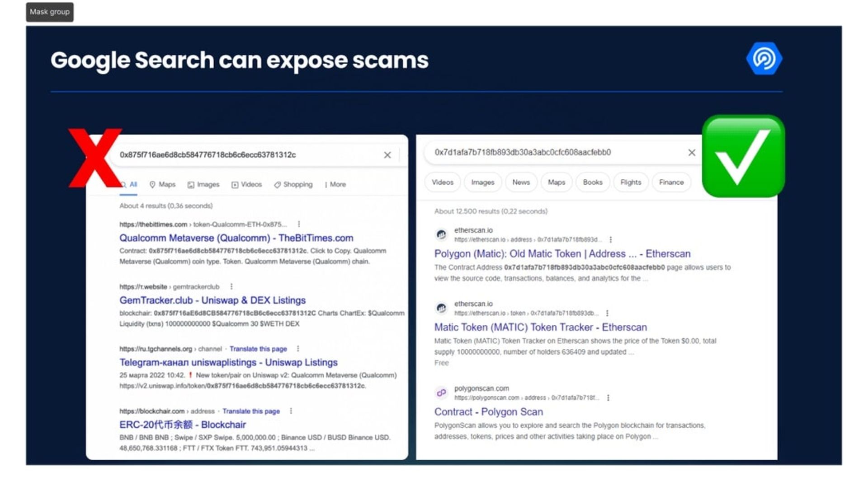Select the News filter chip
868x491 pixels.
pos(521,182)
